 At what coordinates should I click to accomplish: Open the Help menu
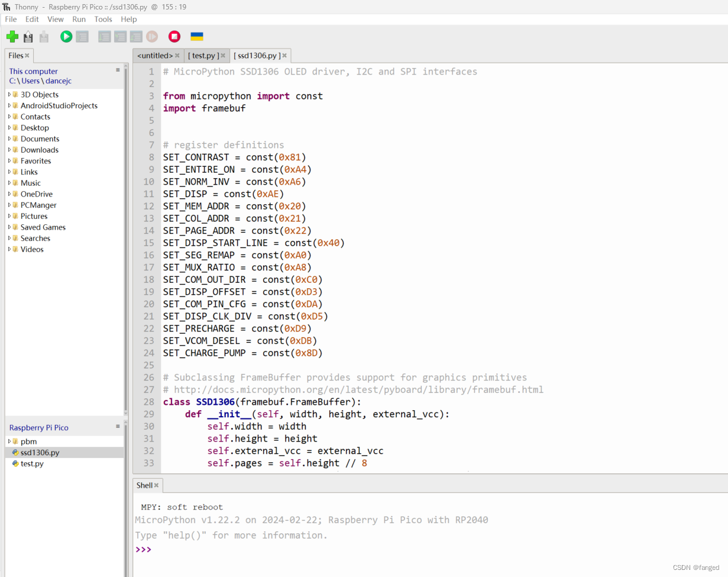click(129, 19)
